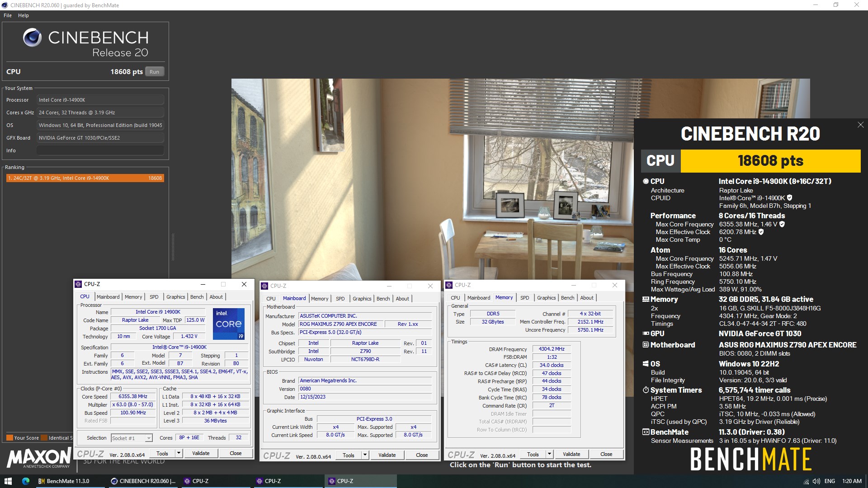The image size is (868, 488).
Task: Click the Memory icon in BenchMate panel
Action: pyautogui.click(x=646, y=299)
